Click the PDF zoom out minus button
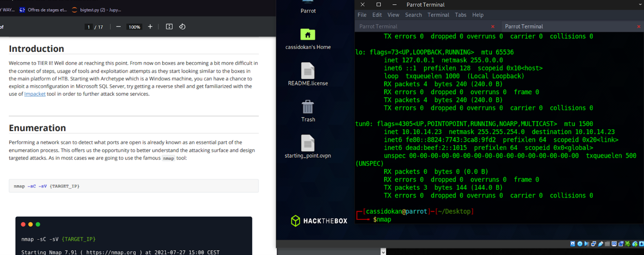 118,27
